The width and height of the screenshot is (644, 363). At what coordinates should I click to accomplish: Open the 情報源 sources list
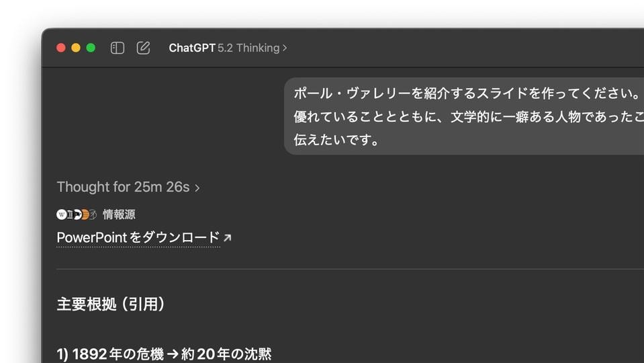click(x=119, y=214)
